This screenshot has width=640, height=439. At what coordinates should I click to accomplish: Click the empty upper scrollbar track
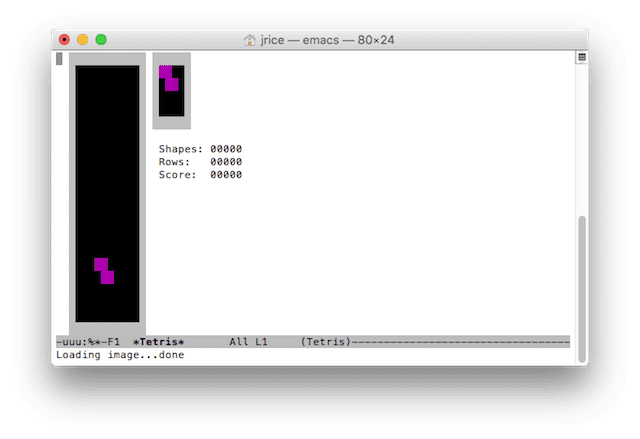pyautogui.click(x=581, y=140)
